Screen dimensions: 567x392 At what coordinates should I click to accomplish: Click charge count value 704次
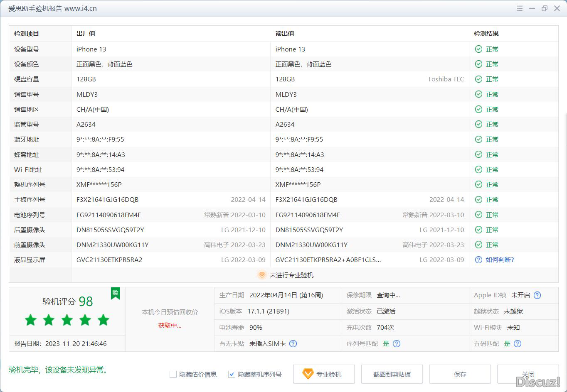pyautogui.click(x=385, y=327)
